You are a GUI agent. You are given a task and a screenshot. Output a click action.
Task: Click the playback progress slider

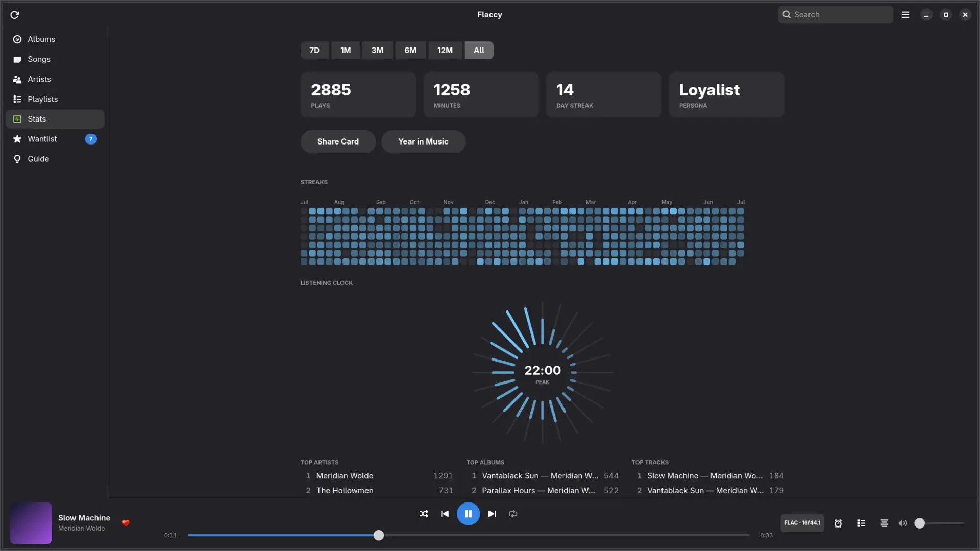(469, 535)
